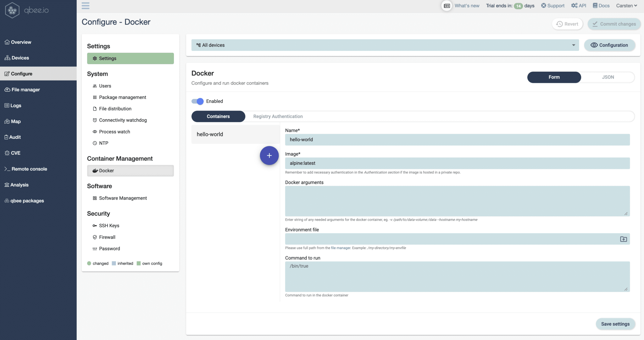The image size is (644, 340).
Task: Click the Docker arguments text area
Action: coord(457,201)
